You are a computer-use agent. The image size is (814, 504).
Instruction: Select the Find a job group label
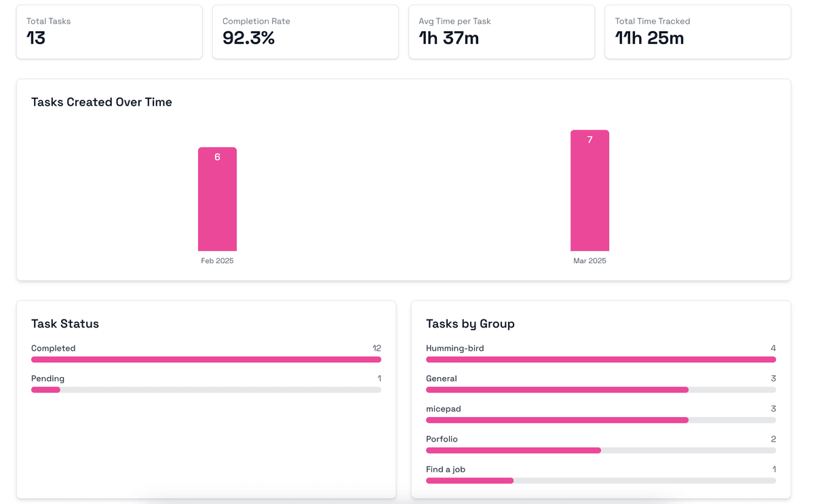pyautogui.click(x=446, y=469)
